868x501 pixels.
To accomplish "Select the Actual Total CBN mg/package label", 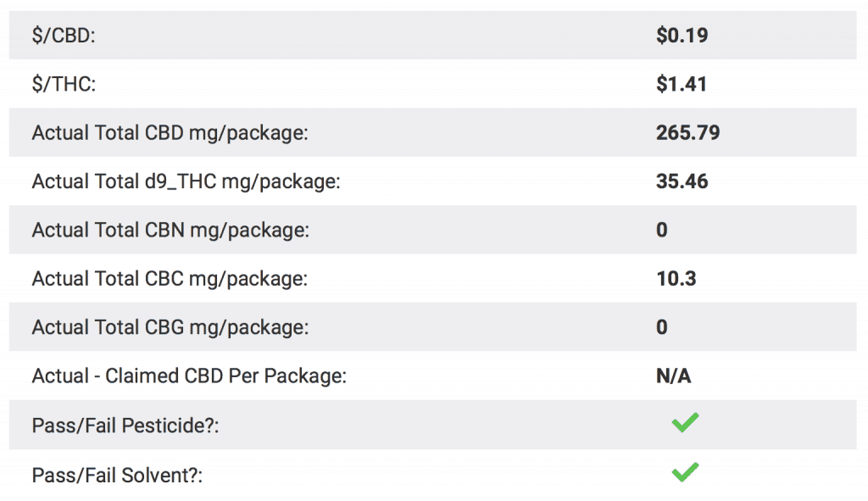I will pos(170,231).
